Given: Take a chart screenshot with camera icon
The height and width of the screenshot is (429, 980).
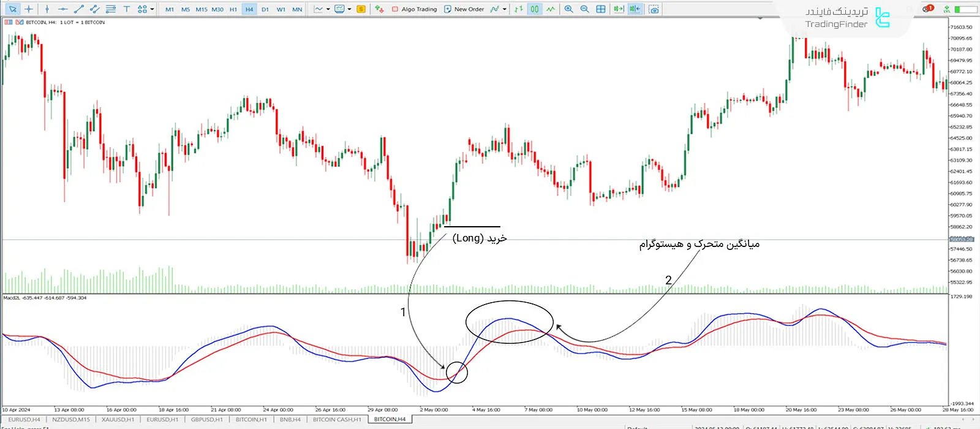Looking at the screenshot, I should pos(654,9).
